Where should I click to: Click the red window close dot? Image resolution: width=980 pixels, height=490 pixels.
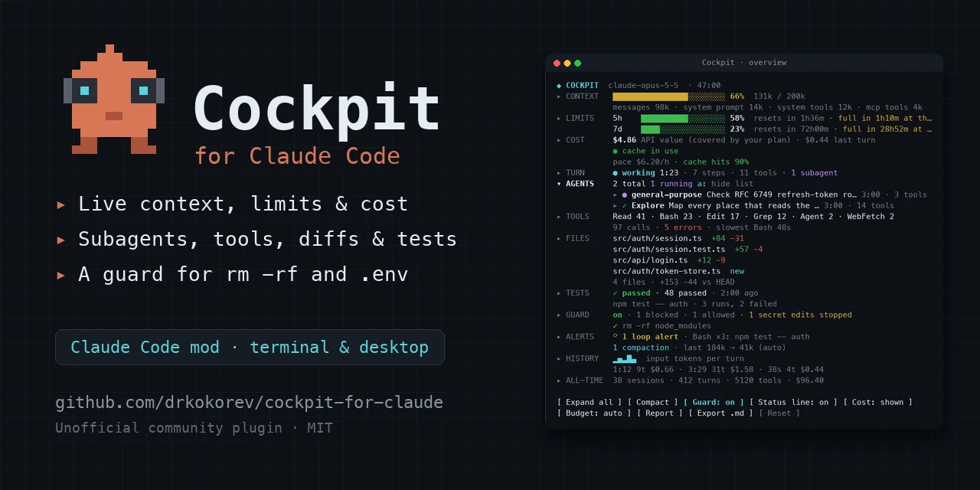pyautogui.click(x=557, y=63)
